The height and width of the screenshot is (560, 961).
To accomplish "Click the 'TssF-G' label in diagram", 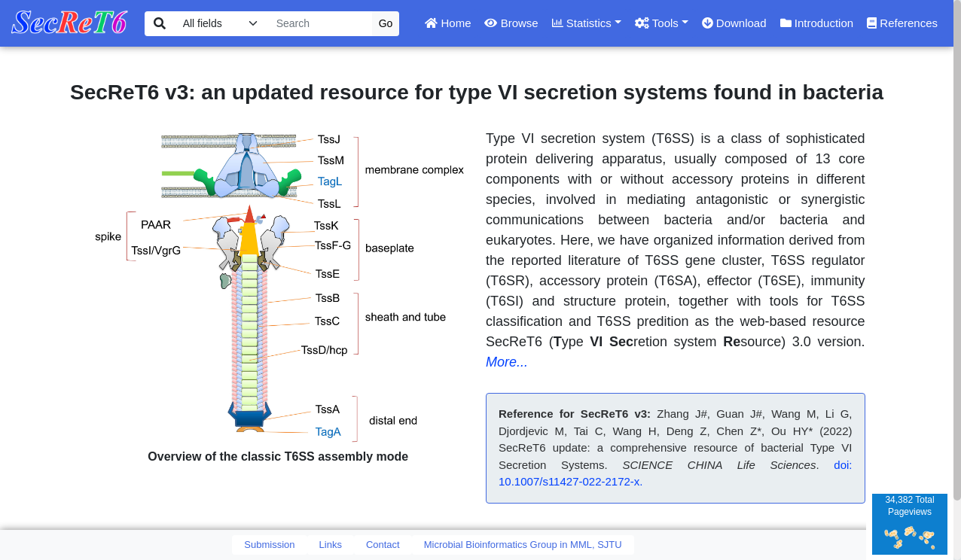I will click(333, 245).
